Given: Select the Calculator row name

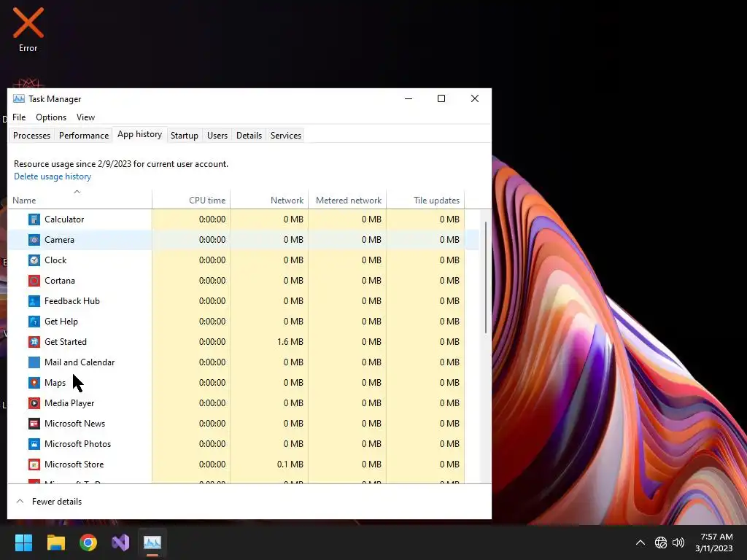Looking at the screenshot, I should point(64,219).
